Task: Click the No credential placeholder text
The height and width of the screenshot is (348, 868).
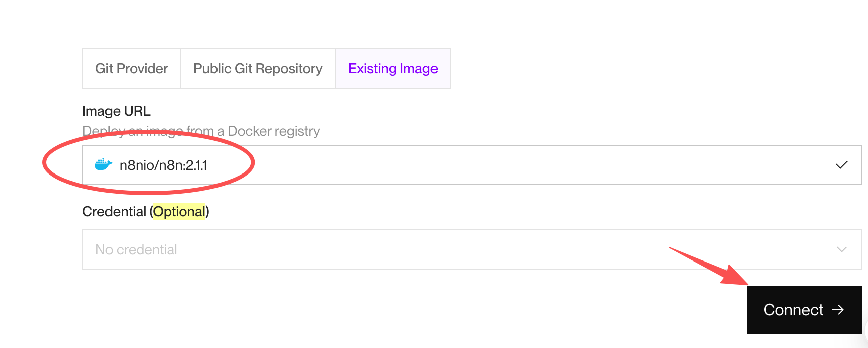Action: pyautogui.click(x=136, y=250)
